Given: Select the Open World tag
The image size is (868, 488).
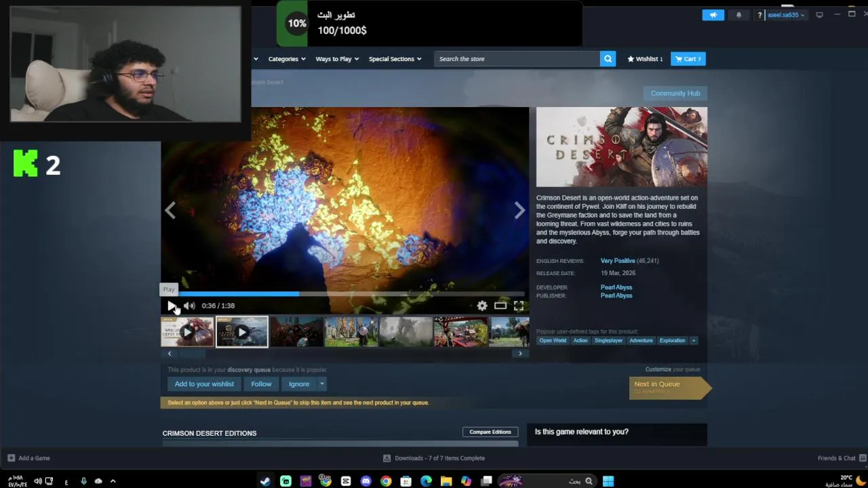Looking at the screenshot, I should click(553, 340).
